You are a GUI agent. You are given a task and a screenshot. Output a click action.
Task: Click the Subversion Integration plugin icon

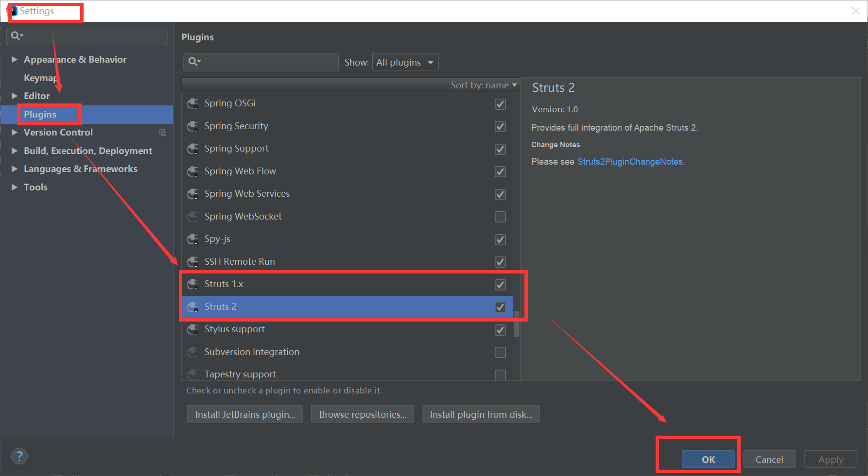tap(193, 352)
